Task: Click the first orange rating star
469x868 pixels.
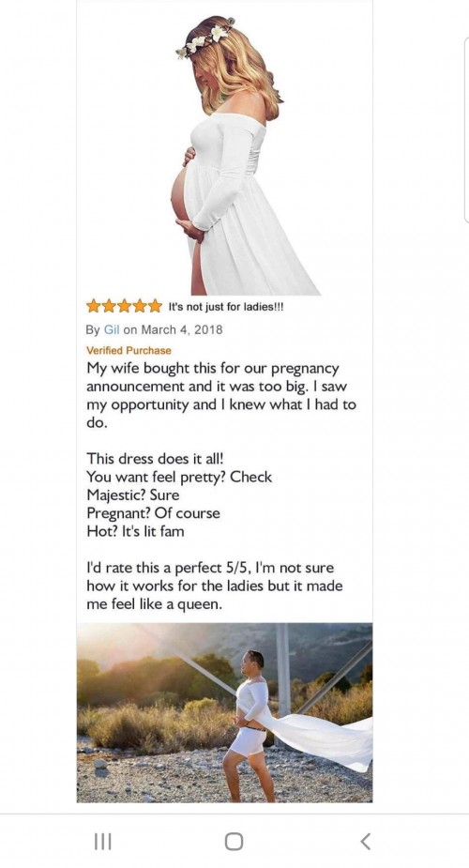Action: pos(93,306)
